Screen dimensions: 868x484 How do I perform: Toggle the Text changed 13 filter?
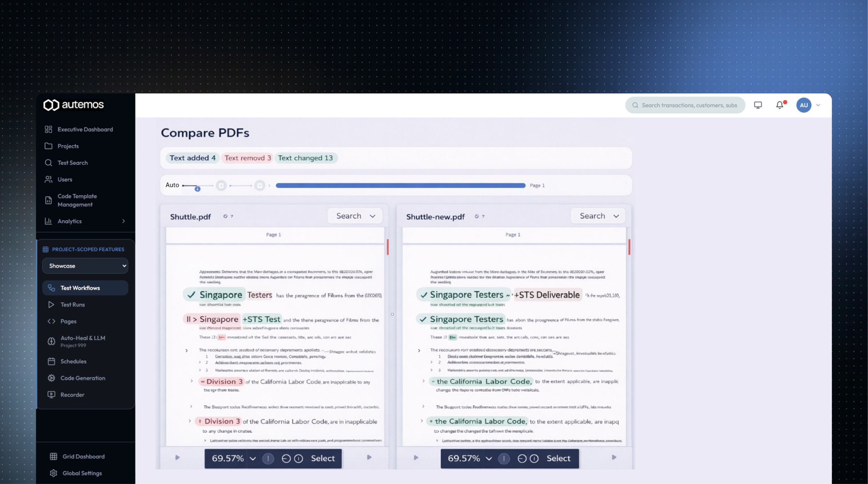click(305, 158)
